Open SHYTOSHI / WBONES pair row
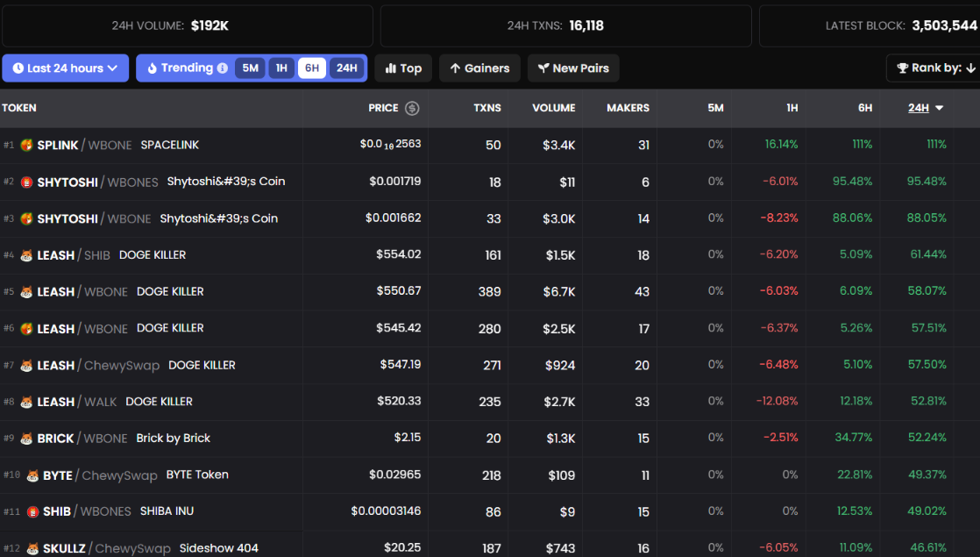Screen dimensions: 980x557 coord(490,182)
